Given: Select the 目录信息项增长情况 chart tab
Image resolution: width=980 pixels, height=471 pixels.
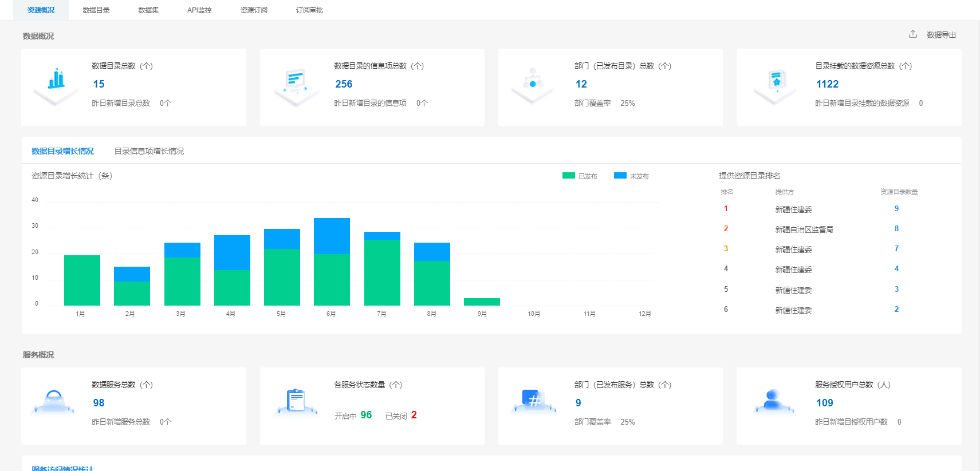Looking at the screenshot, I should tap(149, 151).
